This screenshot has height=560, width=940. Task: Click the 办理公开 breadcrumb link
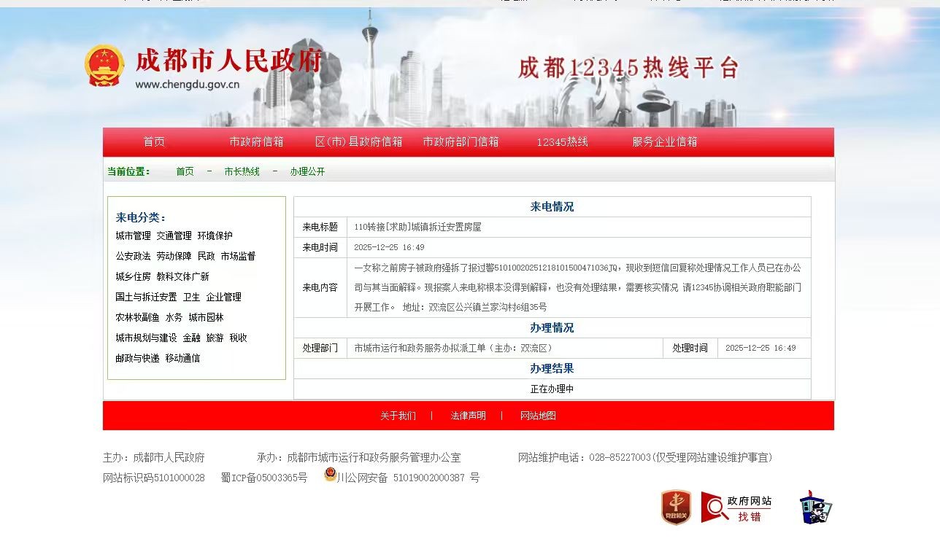click(307, 172)
